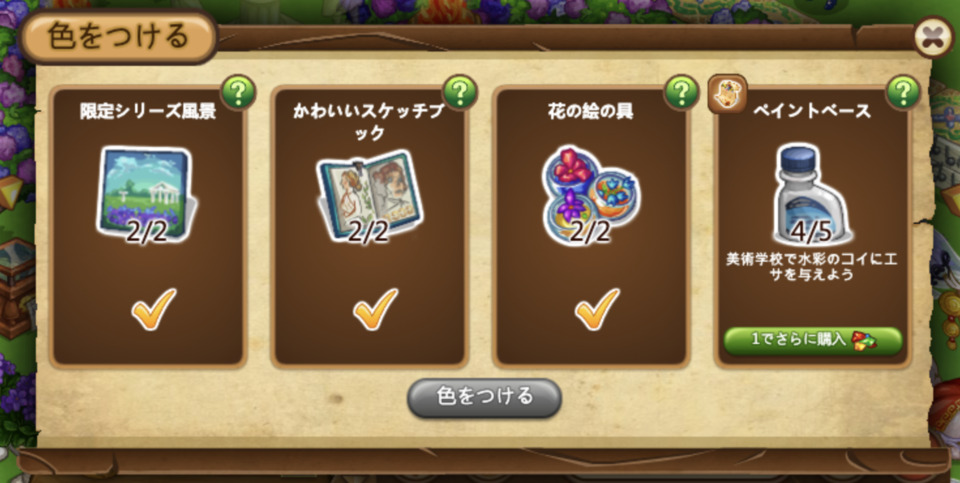Image resolution: width=960 pixels, height=483 pixels.
Task: Click the colorful gem icon on purchase button
Action: click(x=864, y=340)
